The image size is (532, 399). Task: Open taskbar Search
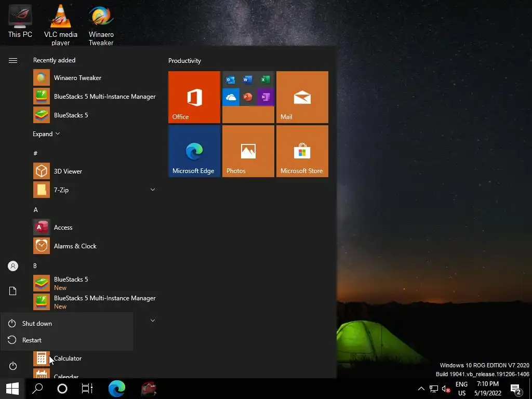(x=37, y=389)
